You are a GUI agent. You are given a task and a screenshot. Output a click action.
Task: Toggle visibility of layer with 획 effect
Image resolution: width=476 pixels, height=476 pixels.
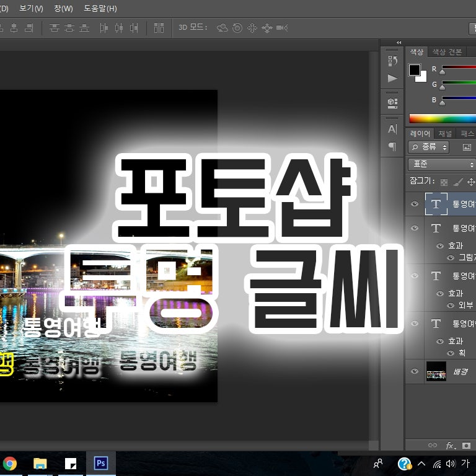point(415,324)
